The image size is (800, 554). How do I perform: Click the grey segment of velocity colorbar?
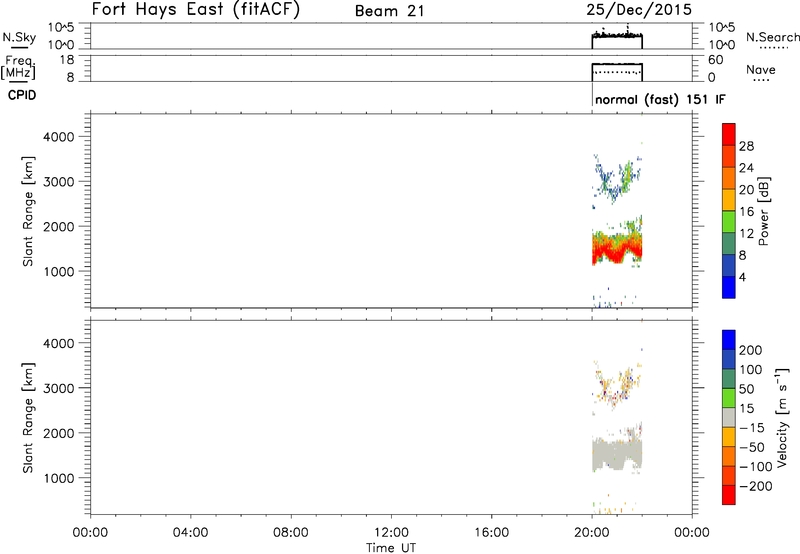click(x=729, y=417)
